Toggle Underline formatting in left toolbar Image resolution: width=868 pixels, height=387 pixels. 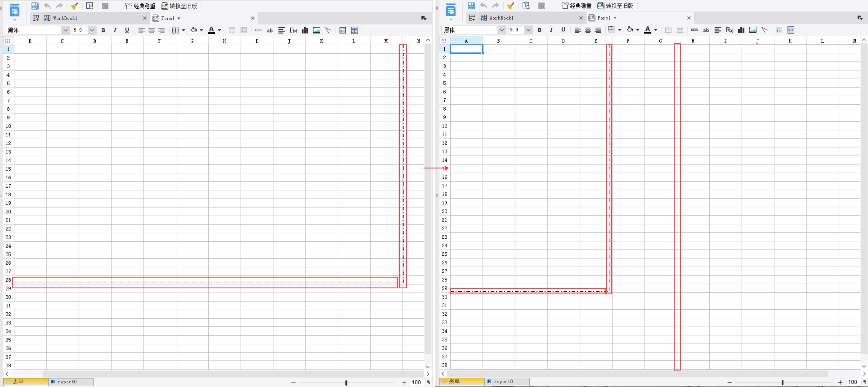(x=127, y=30)
